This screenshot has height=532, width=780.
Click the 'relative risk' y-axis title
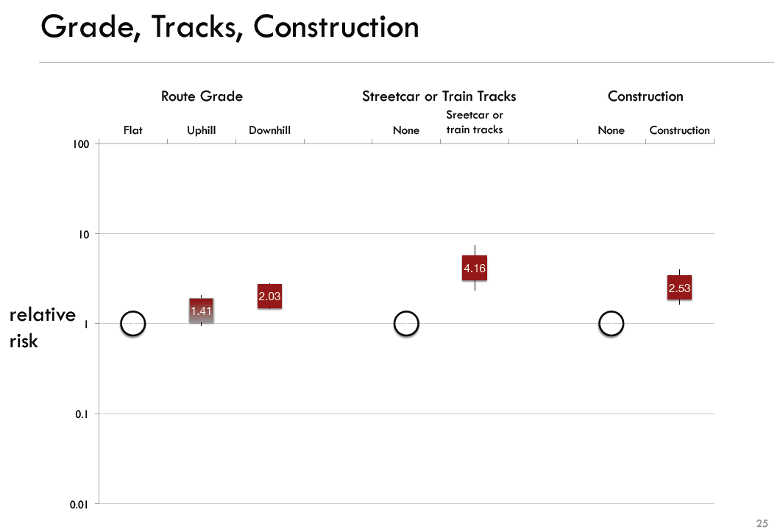point(42,327)
